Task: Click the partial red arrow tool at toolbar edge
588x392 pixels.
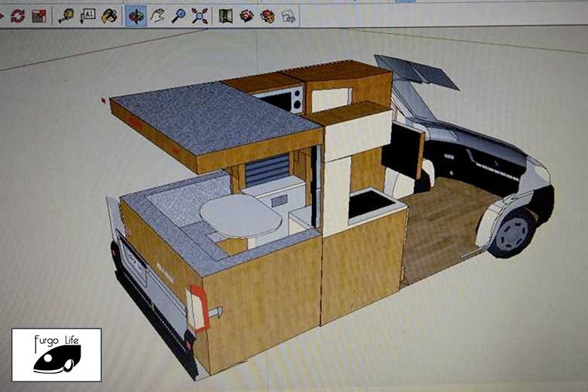Action: pyautogui.click(x=2, y=16)
